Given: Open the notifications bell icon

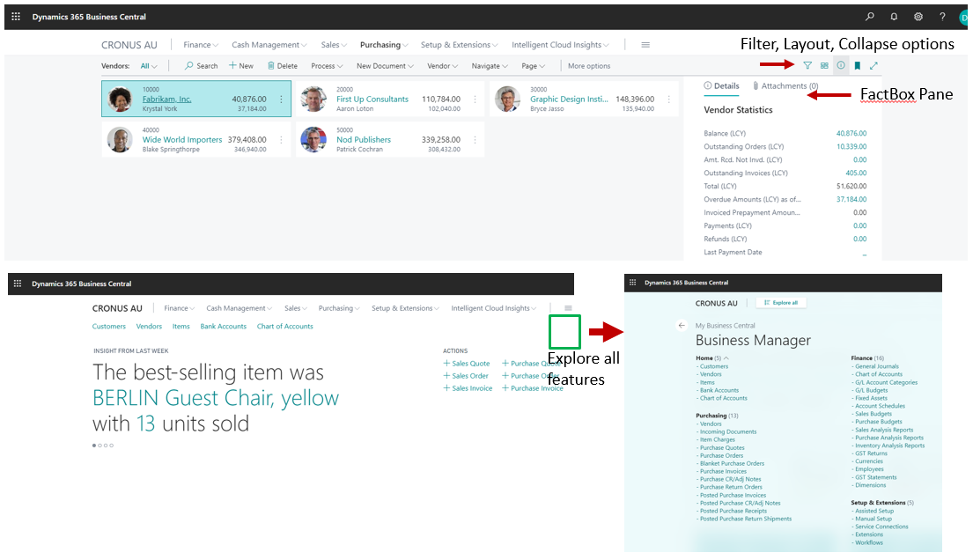Looking at the screenshot, I should click(x=894, y=17).
